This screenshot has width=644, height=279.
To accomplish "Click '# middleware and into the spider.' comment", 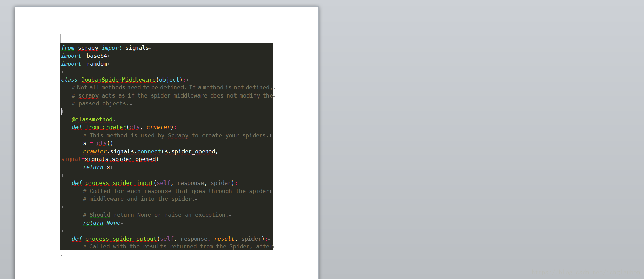I will (x=139, y=199).
